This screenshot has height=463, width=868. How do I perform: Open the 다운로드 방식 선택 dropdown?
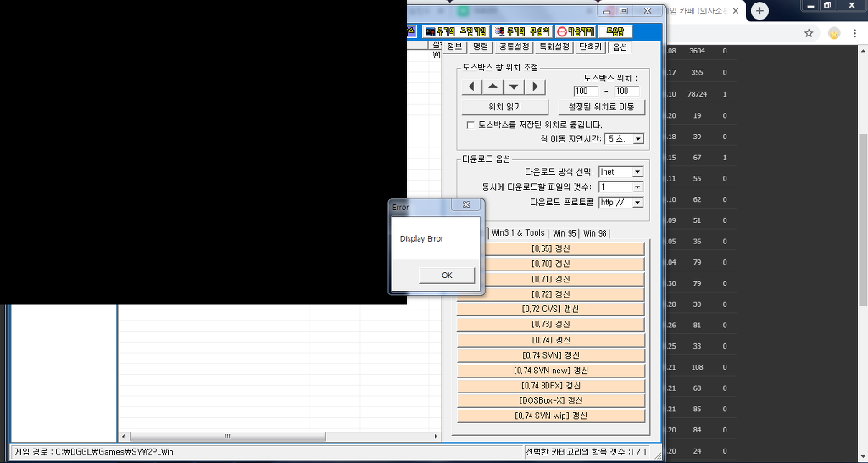click(637, 172)
